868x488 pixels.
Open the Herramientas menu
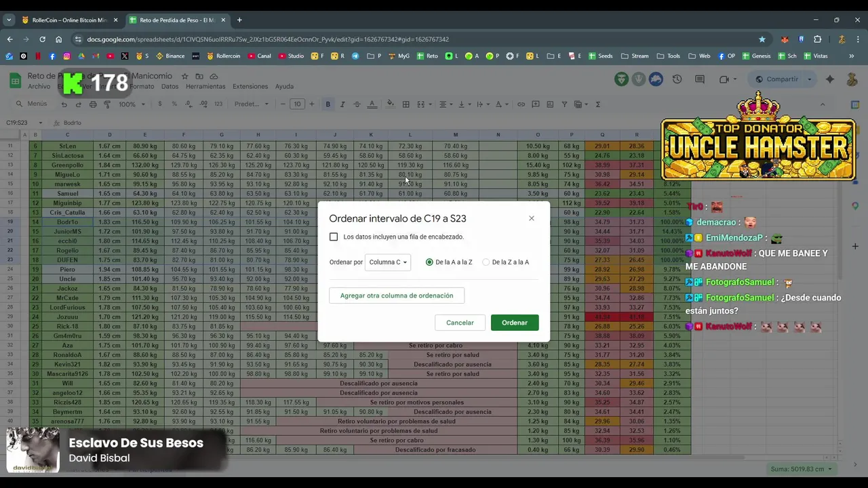[205, 87]
